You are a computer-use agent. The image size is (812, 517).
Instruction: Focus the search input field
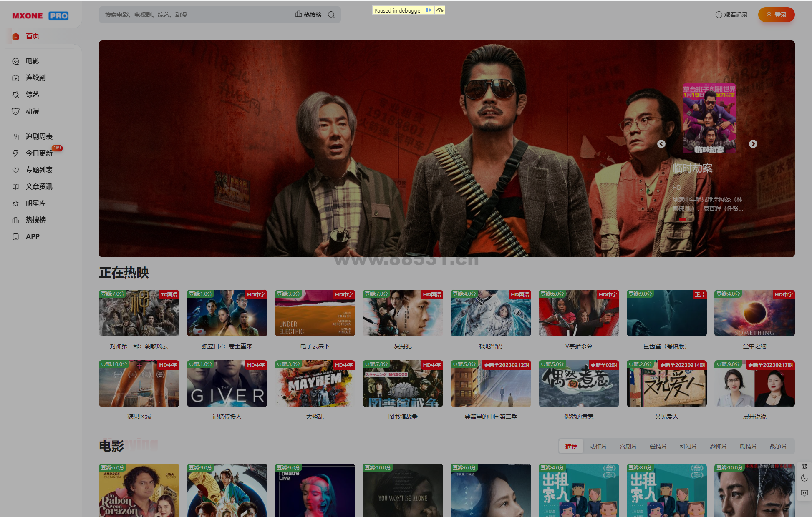(x=196, y=15)
